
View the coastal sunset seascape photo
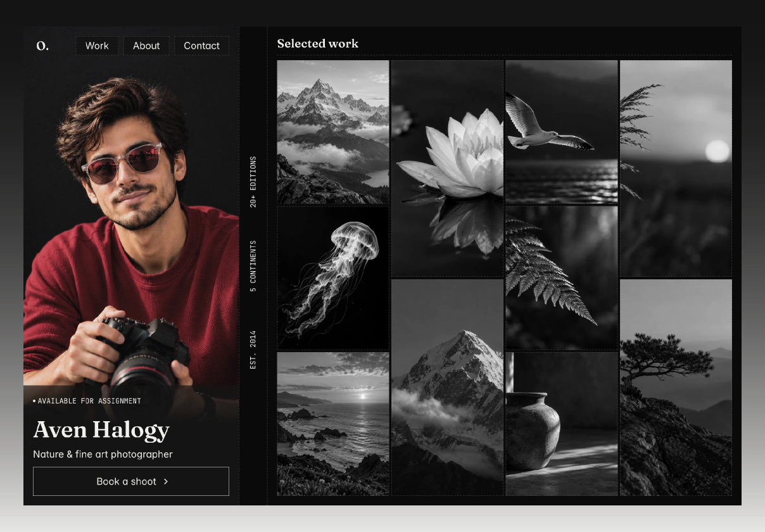(x=333, y=424)
